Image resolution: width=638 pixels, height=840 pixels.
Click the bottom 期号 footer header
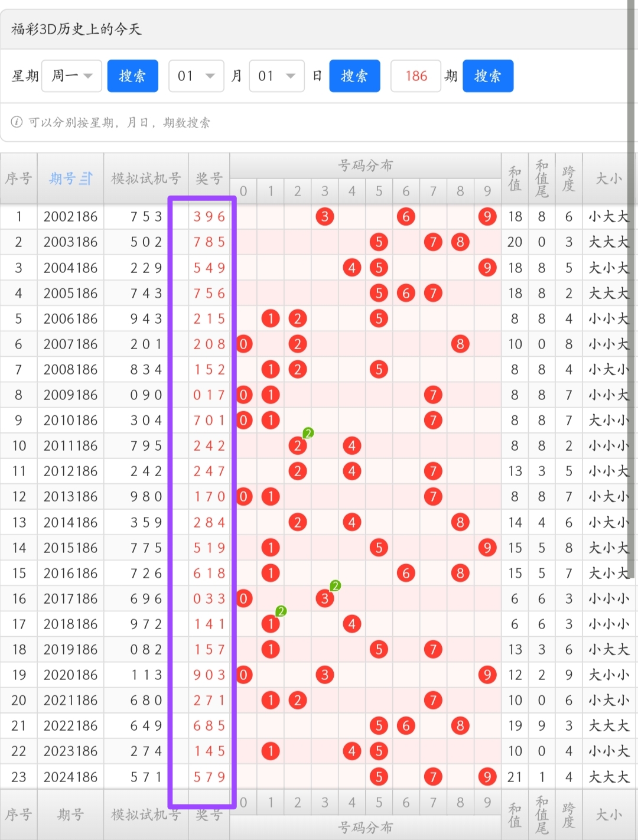tap(70, 815)
